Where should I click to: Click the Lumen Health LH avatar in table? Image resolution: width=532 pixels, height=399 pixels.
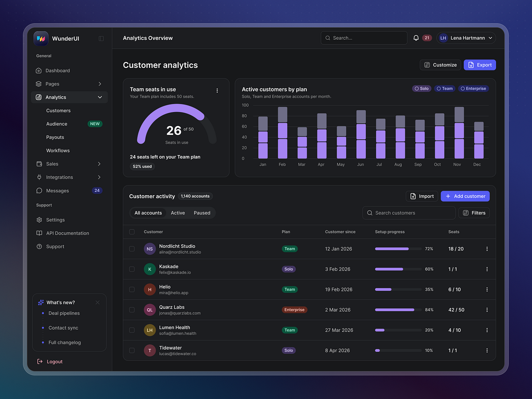tap(150, 330)
